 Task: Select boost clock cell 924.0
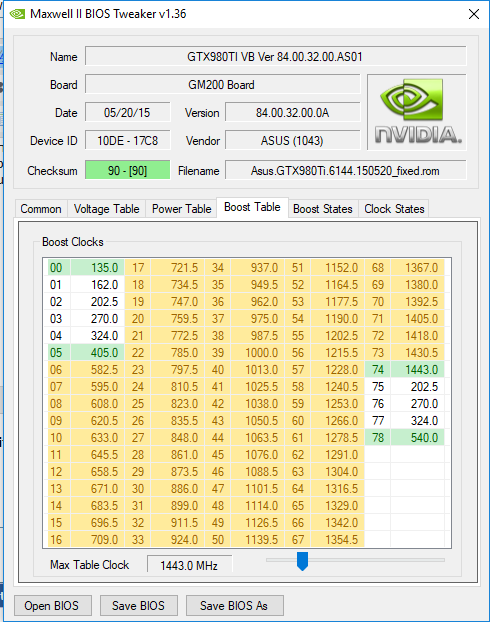point(178,539)
